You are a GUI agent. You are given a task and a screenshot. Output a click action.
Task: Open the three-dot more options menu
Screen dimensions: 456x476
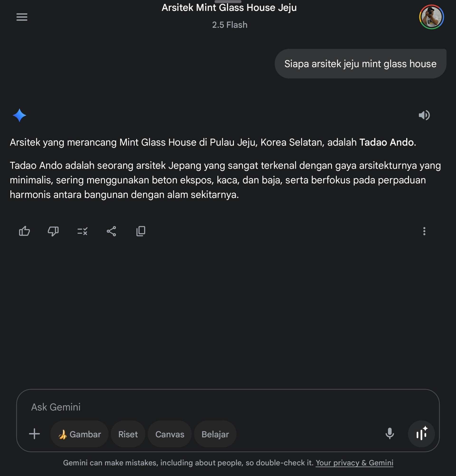coord(424,231)
